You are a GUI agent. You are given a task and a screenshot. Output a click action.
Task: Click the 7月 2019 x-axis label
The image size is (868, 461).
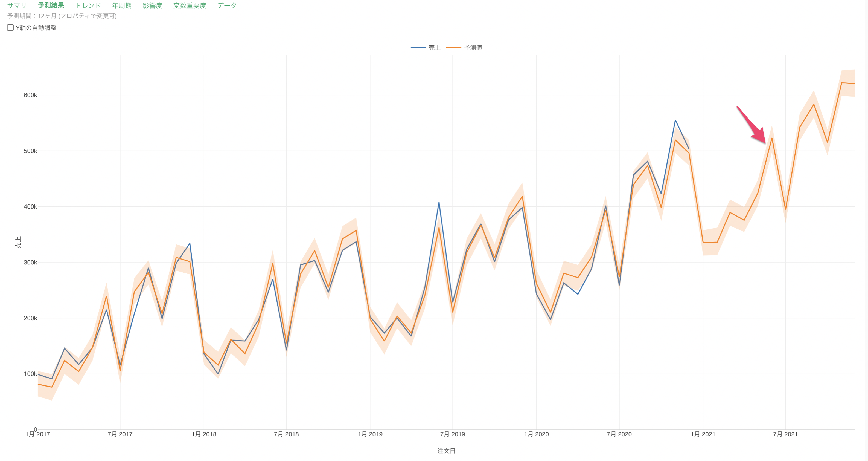point(452,434)
